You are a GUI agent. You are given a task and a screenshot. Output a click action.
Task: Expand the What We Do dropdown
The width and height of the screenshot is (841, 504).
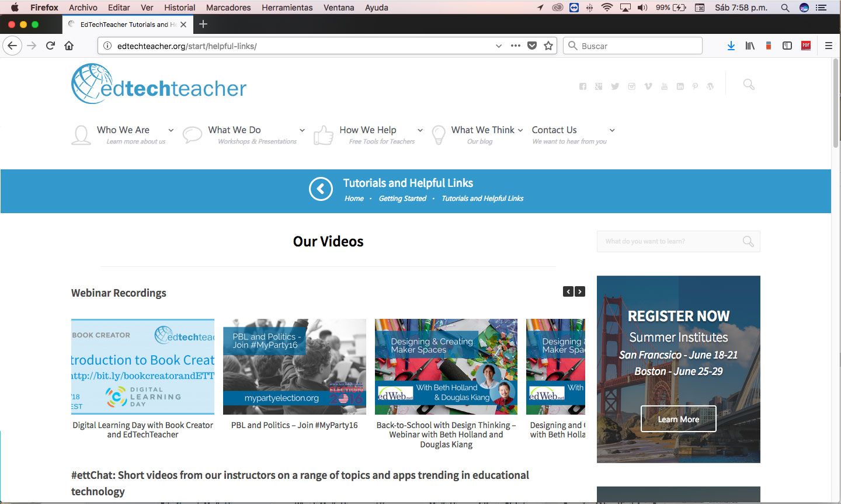pyautogui.click(x=302, y=130)
